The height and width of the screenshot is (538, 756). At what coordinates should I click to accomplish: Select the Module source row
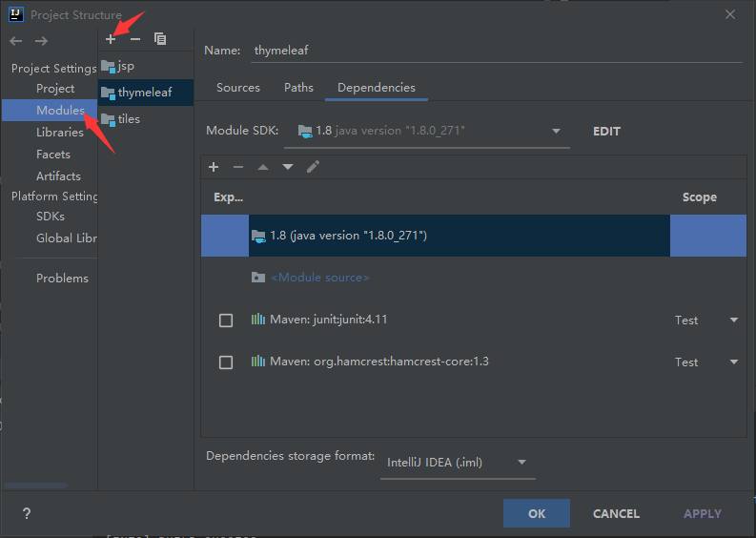coord(474,278)
